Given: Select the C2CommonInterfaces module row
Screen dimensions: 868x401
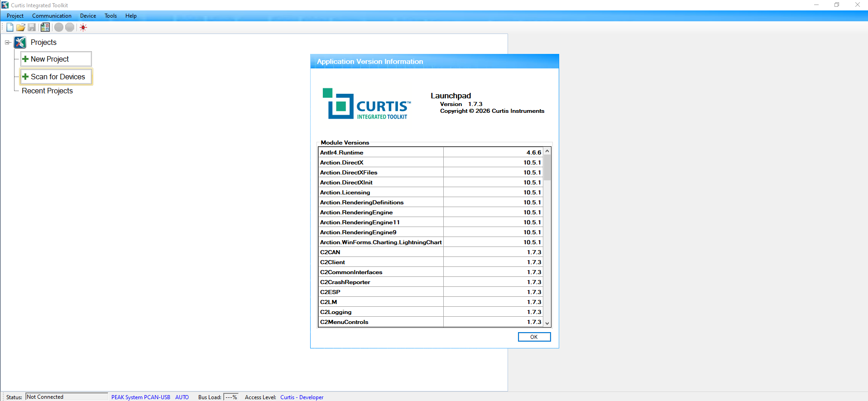Looking at the screenshot, I should point(431,272).
